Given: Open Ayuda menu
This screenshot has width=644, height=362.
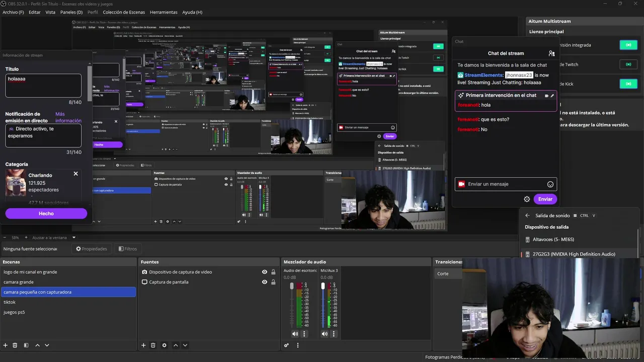Looking at the screenshot, I should [x=192, y=12].
